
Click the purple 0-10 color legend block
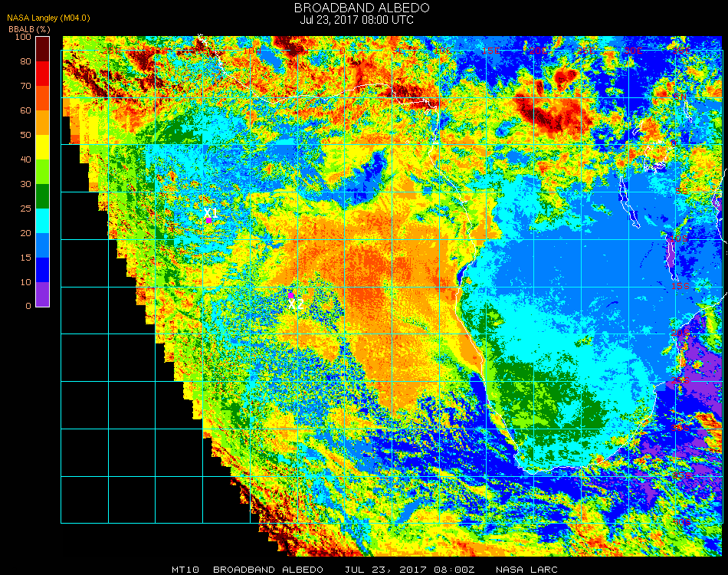pos(43,294)
